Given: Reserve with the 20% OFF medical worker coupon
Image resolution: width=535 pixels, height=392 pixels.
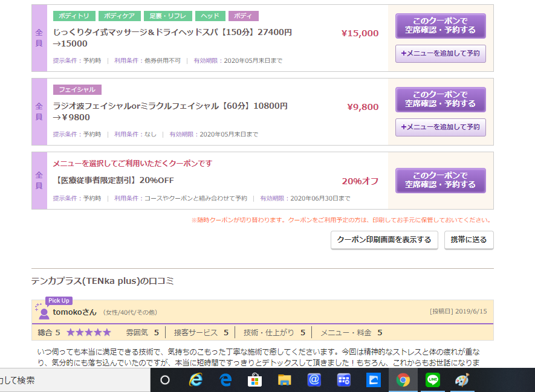Looking at the screenshot, I should click(440, 181).
